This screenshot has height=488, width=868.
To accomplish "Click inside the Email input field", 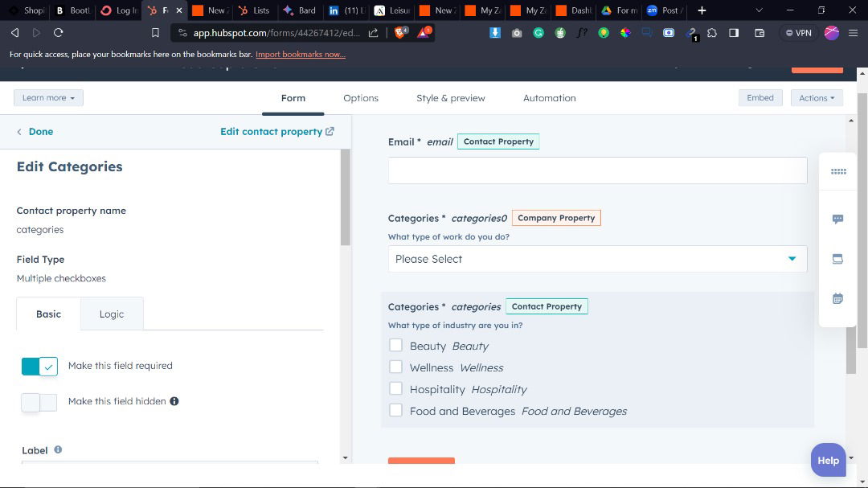I will coord(597,170).
